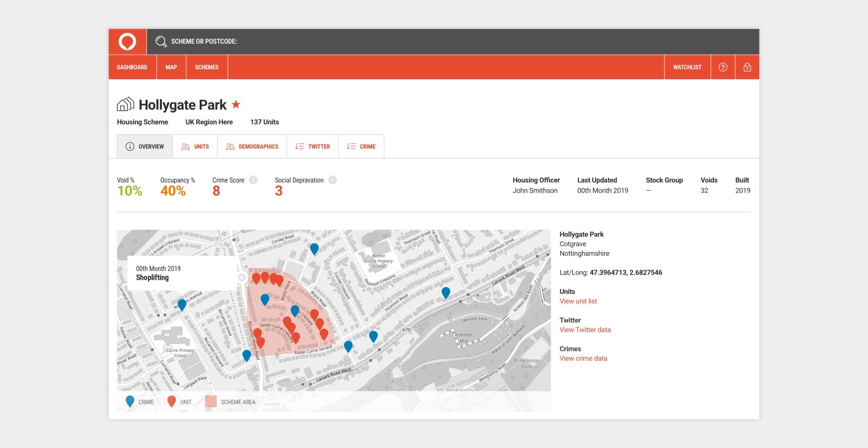Click the Lat/Long coordinates text
The height and width of the screenshot is (448, 868).
click(x=626, y=272)
